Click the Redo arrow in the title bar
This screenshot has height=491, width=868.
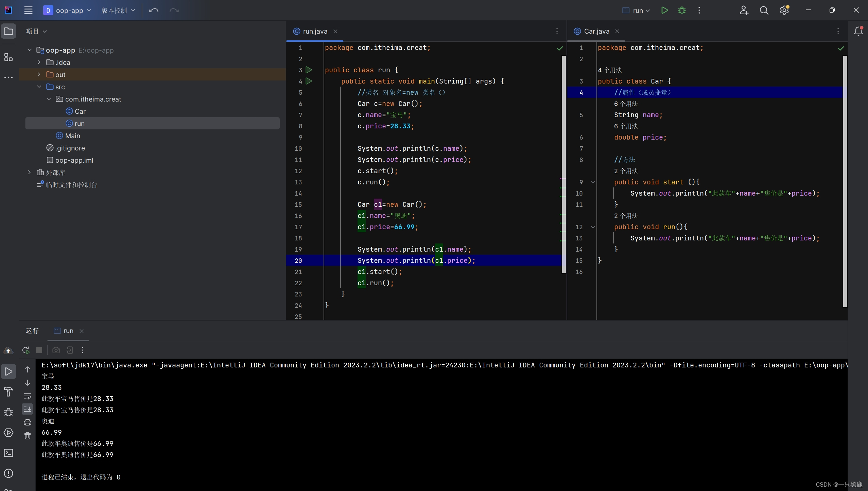[x=174, y=10]
